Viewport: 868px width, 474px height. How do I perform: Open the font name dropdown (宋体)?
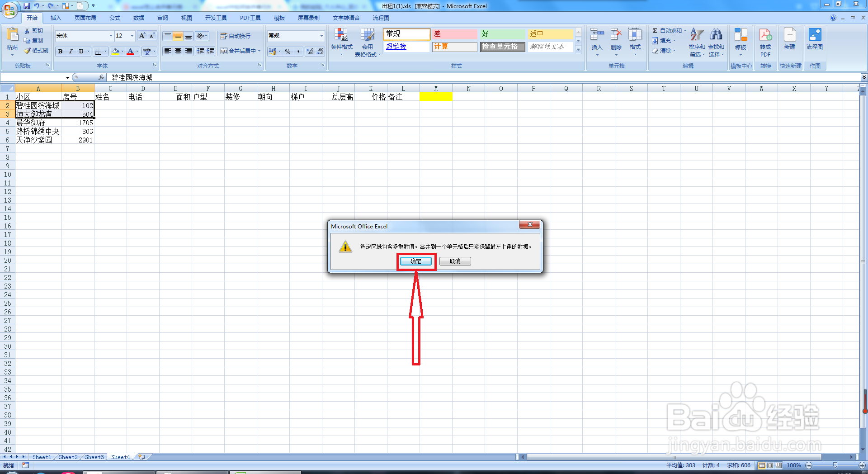(111, 36)
